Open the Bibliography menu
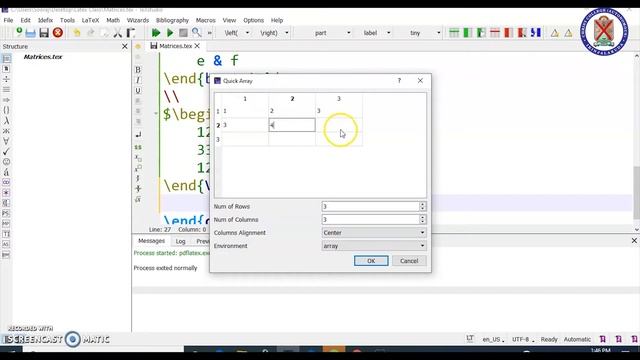Image resolution: width=640 pixels, height=360 pixels. click(172, 20)
